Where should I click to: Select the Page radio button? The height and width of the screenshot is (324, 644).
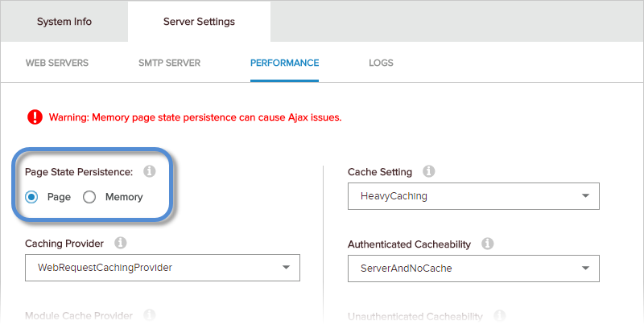pyautogui.click(x=31, y=197)
